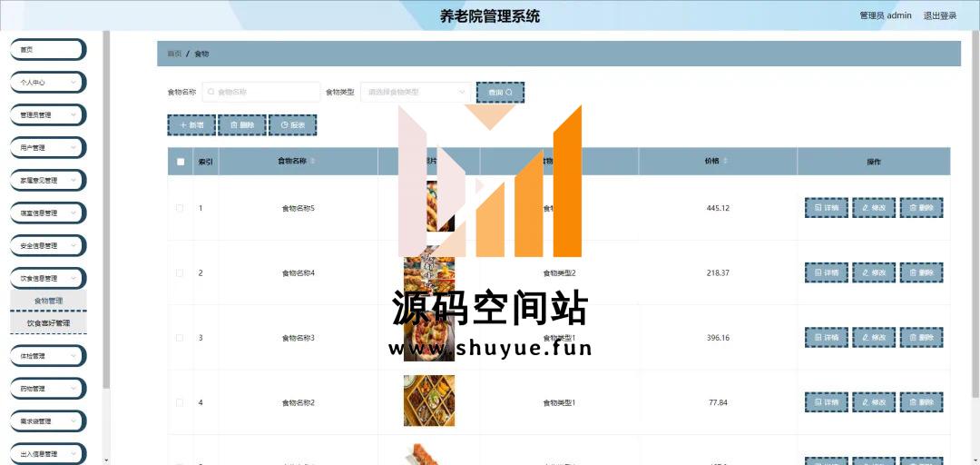Check the box for row 食物名称5

point(180,208)
